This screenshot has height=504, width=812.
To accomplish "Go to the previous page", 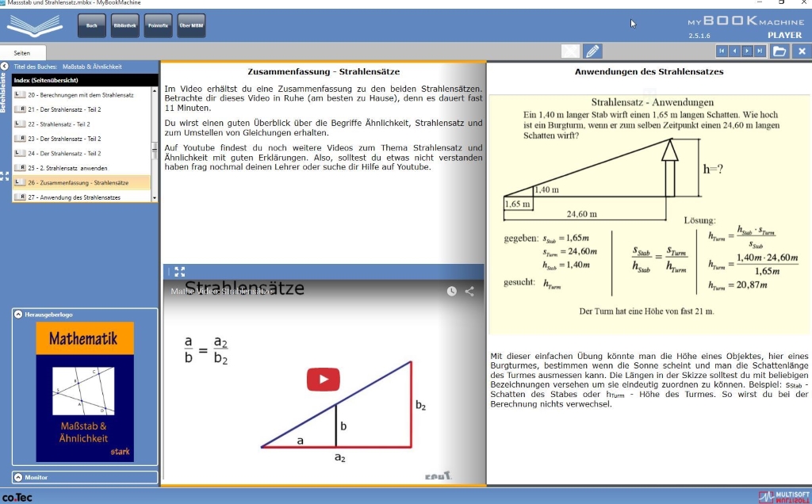I will [734, 51].
